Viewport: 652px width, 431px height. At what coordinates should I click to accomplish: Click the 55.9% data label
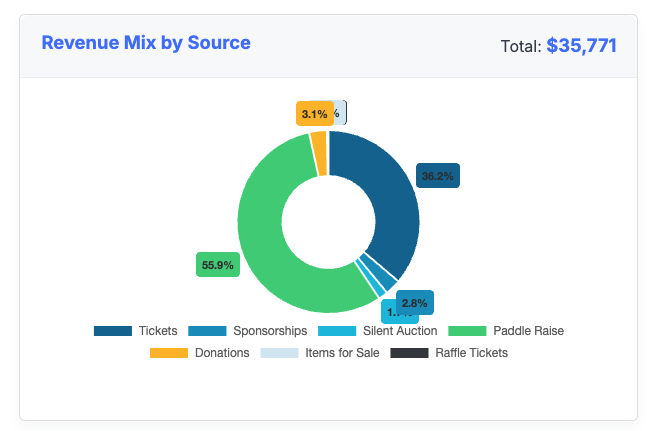(218, 265)
